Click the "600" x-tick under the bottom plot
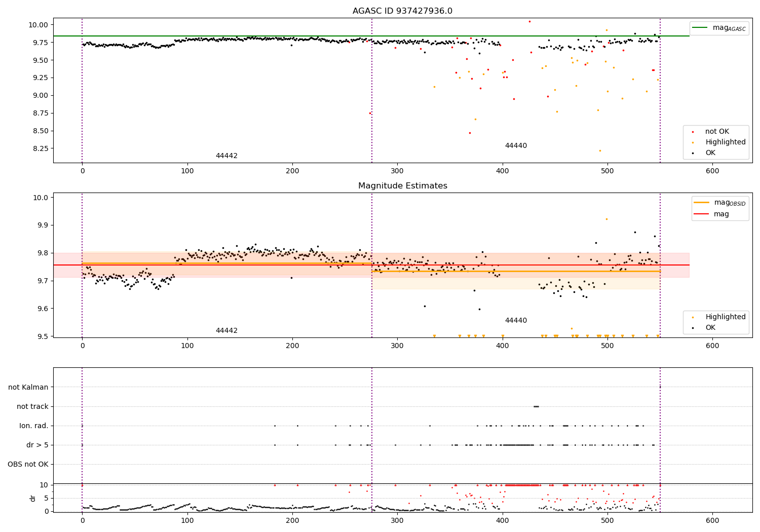 pos(712,521)
